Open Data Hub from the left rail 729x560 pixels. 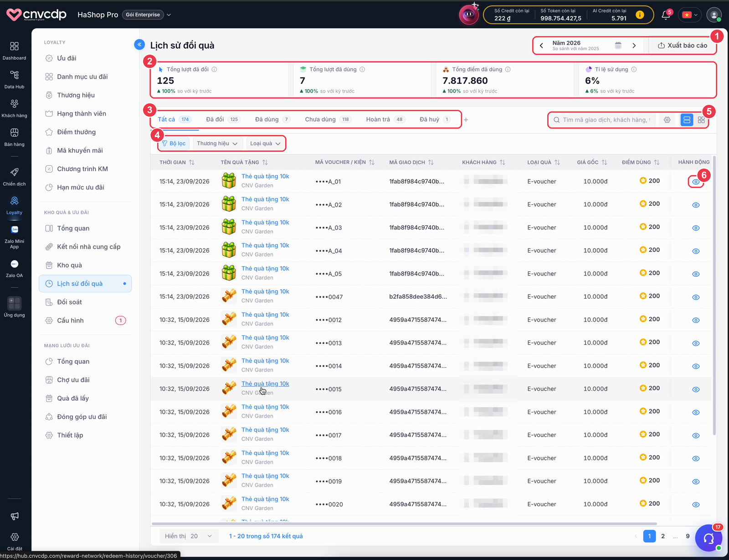[x=14, y=75]
